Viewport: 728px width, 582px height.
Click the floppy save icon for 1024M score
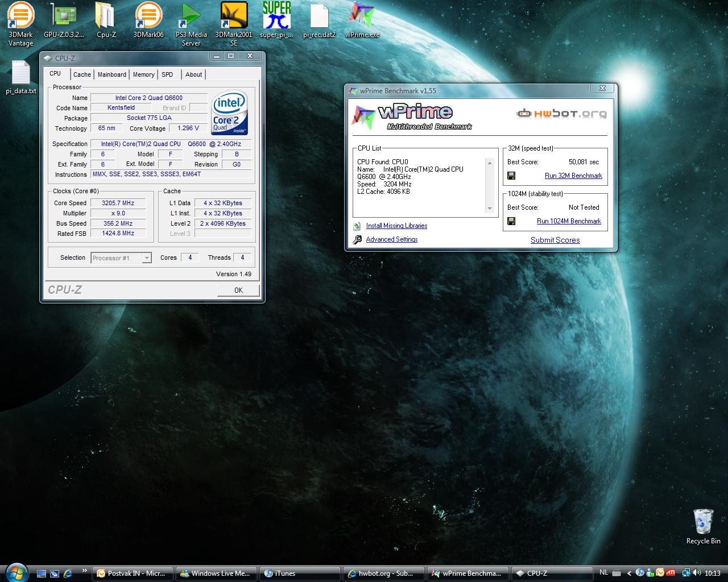click(511, 221)
